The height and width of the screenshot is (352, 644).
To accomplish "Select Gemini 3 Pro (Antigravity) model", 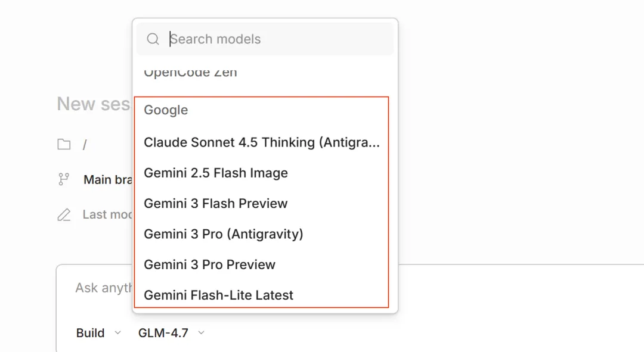I will tap(224, 234).
